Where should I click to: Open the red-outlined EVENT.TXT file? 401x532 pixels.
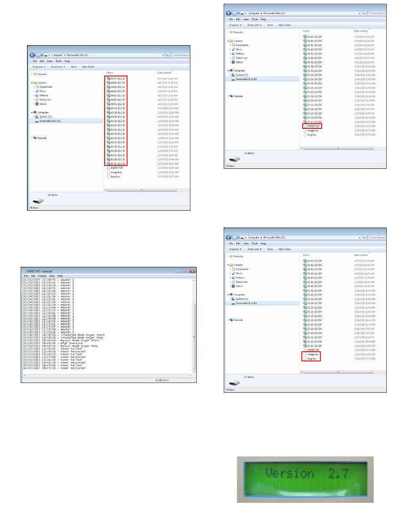coord(313,126)
